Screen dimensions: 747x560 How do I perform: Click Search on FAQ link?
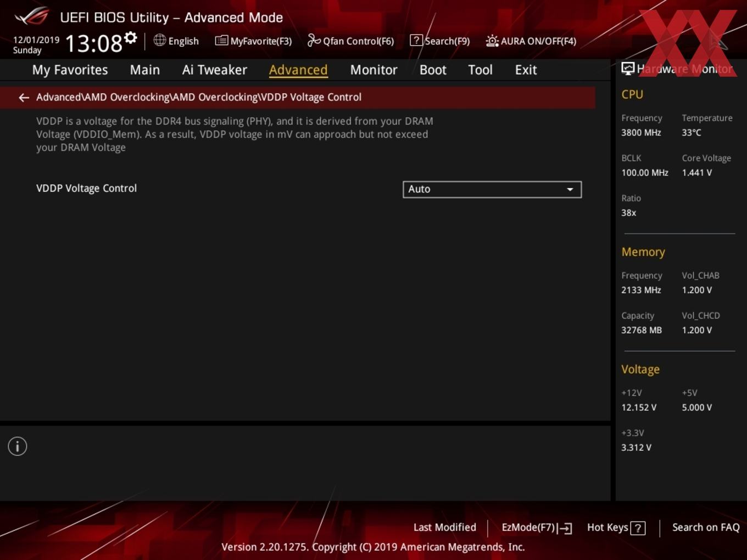tap(706, 528)
